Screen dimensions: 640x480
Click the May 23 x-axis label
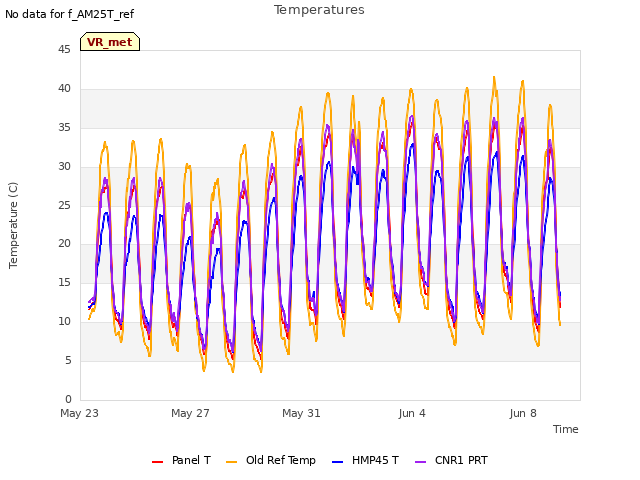tap(80, 413)
